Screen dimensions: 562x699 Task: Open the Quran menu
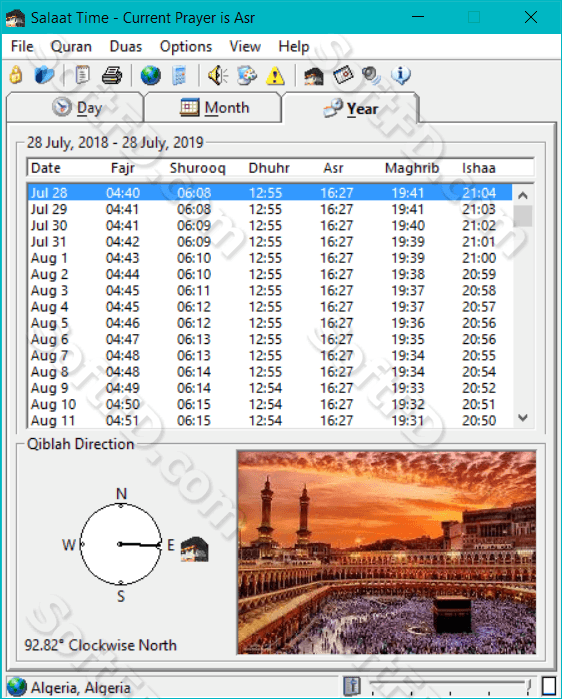(71, 46)
